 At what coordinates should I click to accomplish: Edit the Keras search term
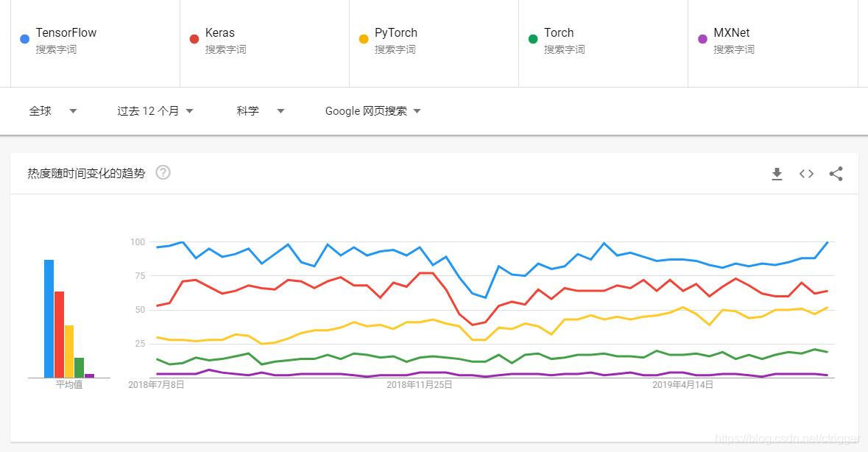220,32
